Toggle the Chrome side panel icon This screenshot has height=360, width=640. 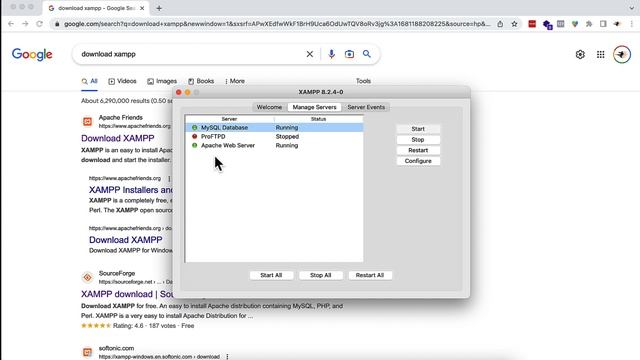tap(603, 24)
